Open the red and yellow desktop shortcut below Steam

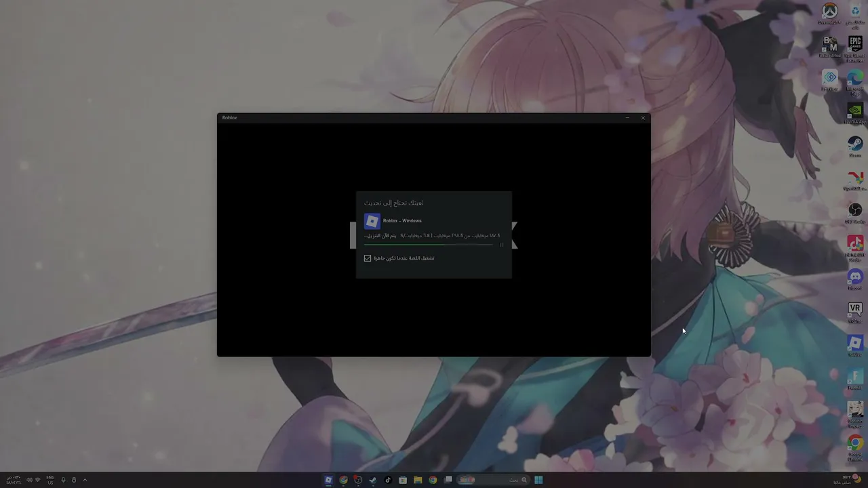pyautogui.click(x=855, y=180)
